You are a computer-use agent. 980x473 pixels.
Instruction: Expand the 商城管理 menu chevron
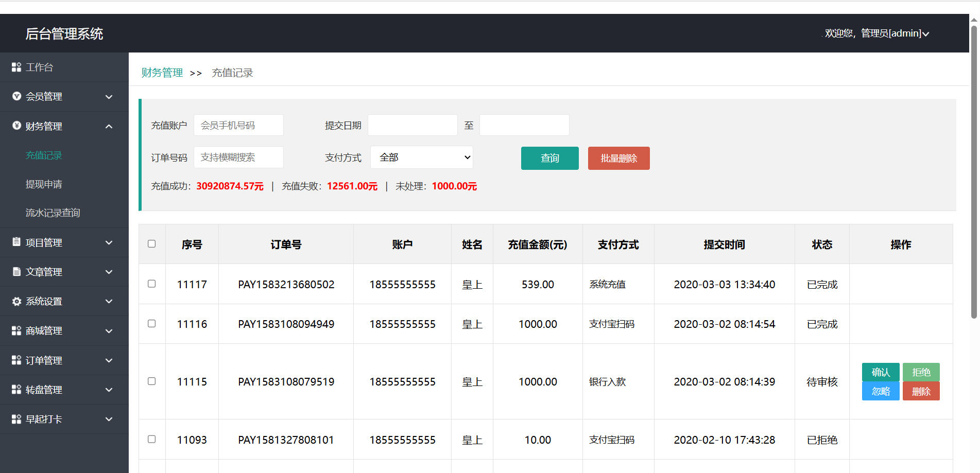click(x=109, y=331)
